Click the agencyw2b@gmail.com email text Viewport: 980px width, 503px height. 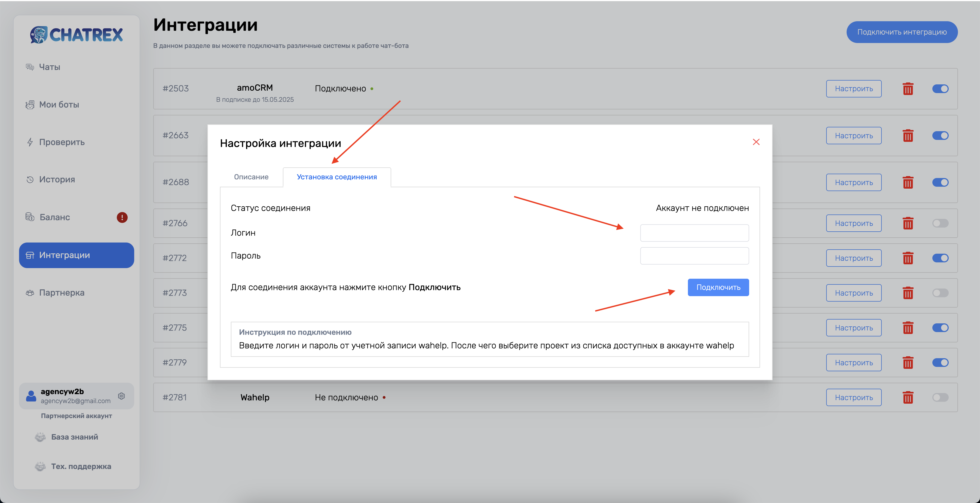(76, 401)
